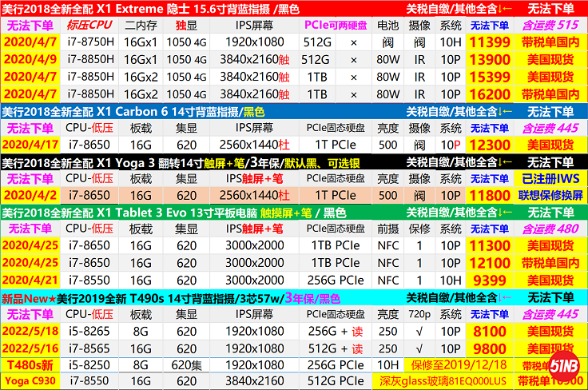This screenshot has width=588, height=390.
Task: Click the 含运费 480 shipping fee cell
Action: tap(550, 229)
